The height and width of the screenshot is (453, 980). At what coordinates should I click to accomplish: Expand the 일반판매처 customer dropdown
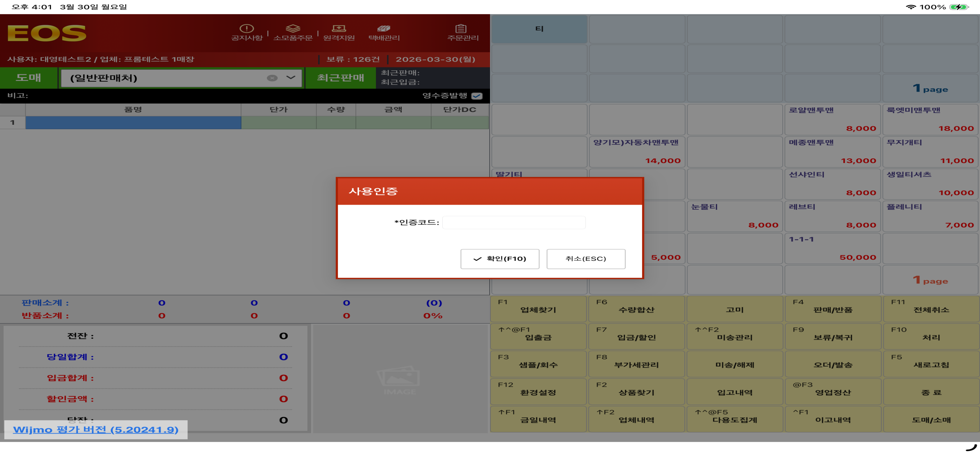point(291,78)
